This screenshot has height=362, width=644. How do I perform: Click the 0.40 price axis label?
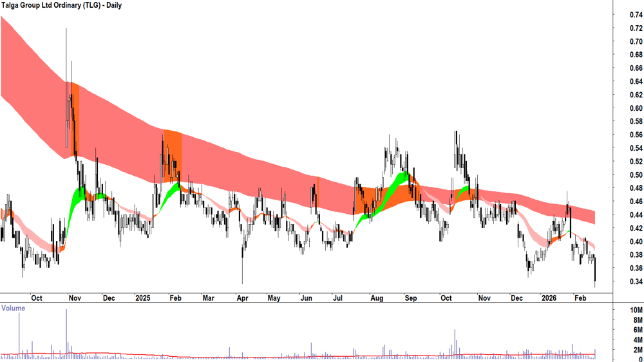click(x=636, y=242)
